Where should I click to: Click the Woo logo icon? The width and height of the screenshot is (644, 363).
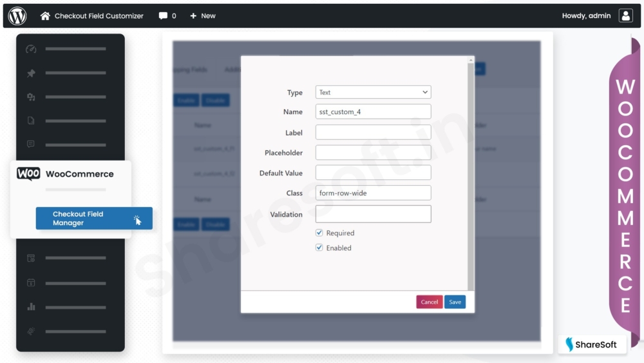[x=28, y=173]
